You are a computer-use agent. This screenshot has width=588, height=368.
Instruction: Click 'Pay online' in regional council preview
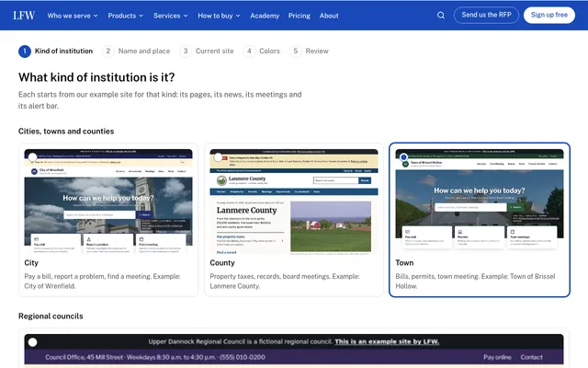coord(497,357)
